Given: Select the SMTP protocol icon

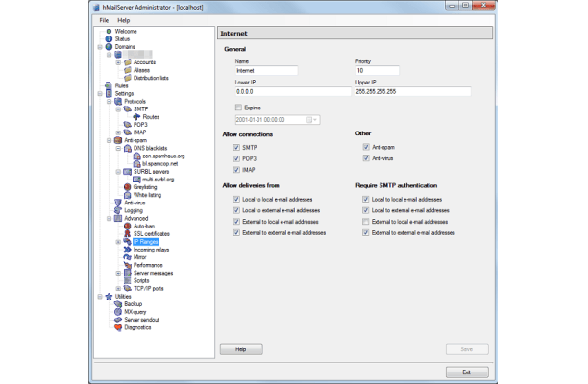Looking at the screenshot, I should [128, 109].
